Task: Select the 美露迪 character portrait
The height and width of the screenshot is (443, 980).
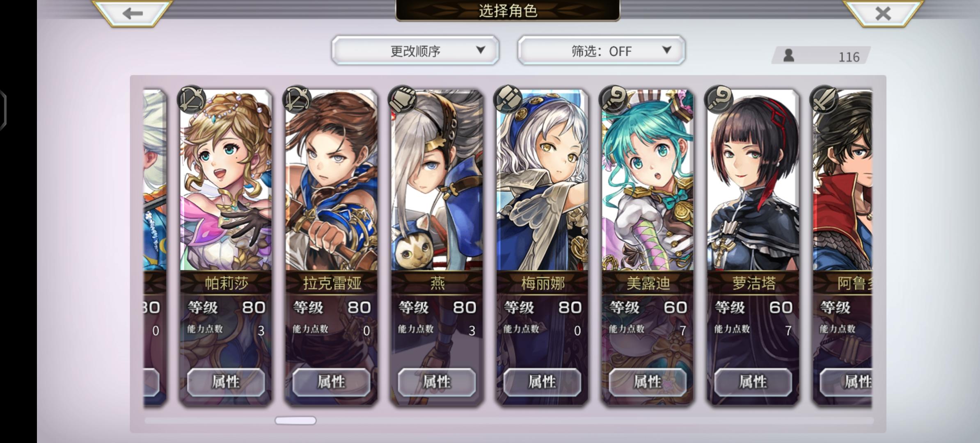Action: click(x=648, y=180)
